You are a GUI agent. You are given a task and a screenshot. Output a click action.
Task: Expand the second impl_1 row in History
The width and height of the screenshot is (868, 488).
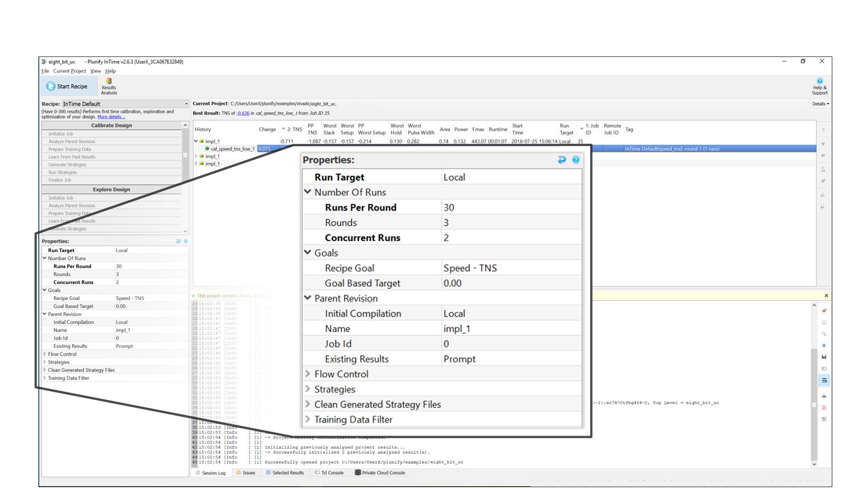point(196,156)
